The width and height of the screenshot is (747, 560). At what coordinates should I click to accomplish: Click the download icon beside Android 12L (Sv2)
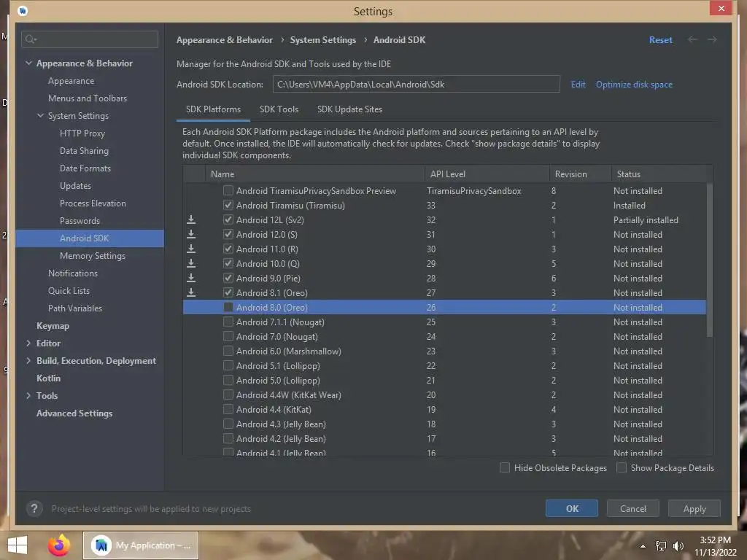pos(191,219)
